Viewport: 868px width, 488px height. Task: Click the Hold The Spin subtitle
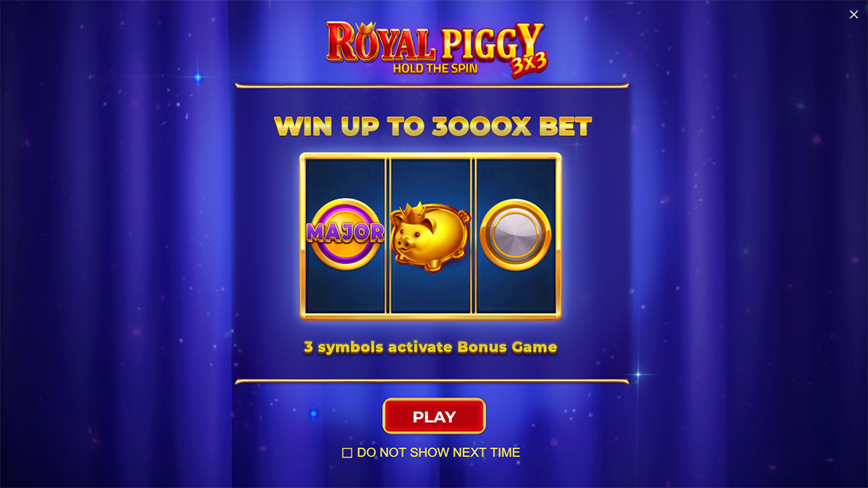click(435, 69)
